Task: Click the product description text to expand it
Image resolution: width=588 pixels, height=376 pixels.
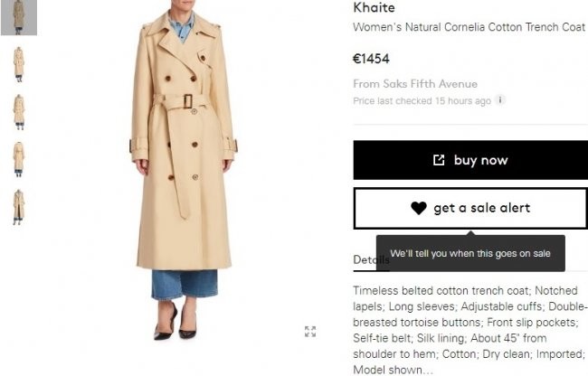Action: [x=469, y=331]
